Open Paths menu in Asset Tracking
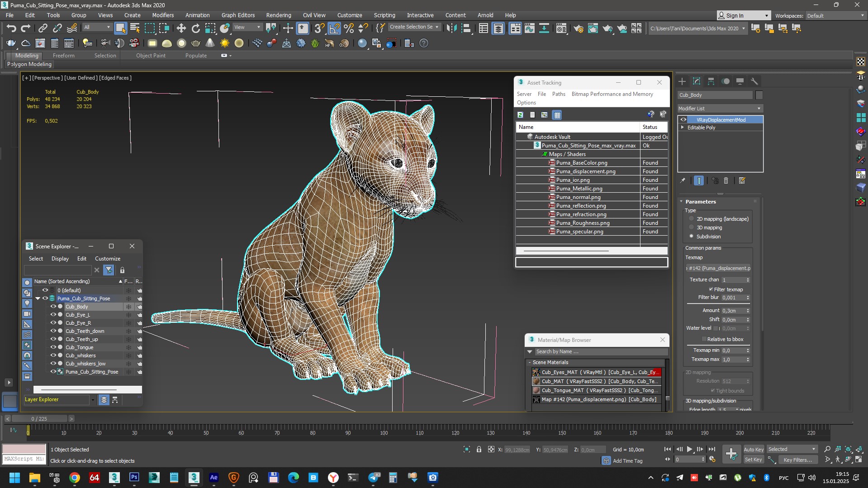This screenshot has width=868, height=488. pyautogui.click(x=559, y=94)
